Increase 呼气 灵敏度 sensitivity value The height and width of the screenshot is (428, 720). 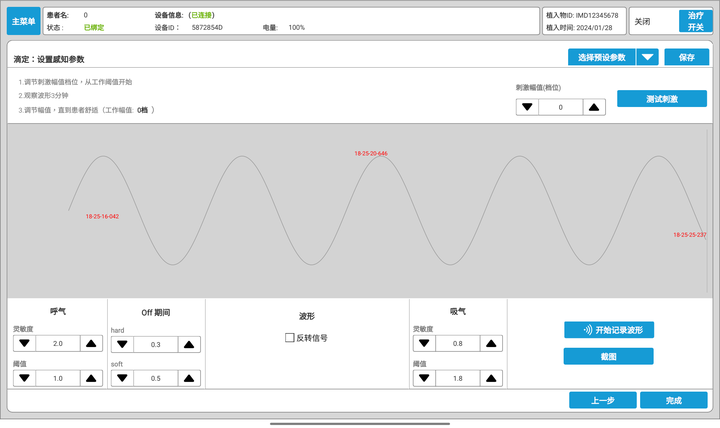(x=91, y=344)
